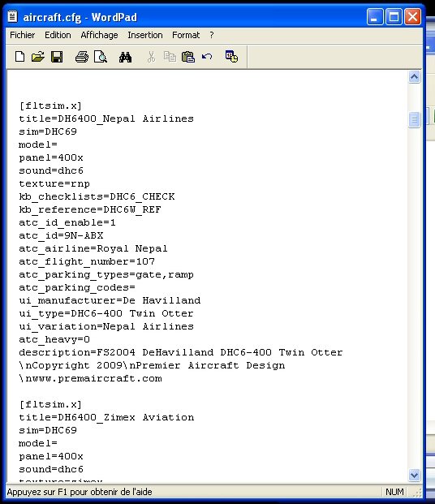Click the description=FS2004 DeHavilland line
Screen dimensions: 435x504
181,352
